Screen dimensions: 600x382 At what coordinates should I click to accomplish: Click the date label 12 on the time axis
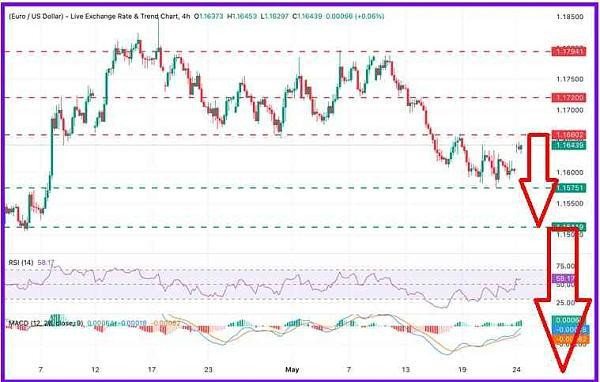click(x=95, y=370)
